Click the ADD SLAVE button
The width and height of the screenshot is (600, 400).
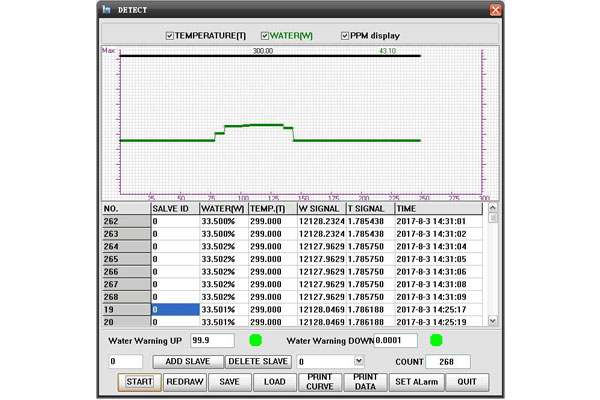pyautogui.click(x=186, y=361)
